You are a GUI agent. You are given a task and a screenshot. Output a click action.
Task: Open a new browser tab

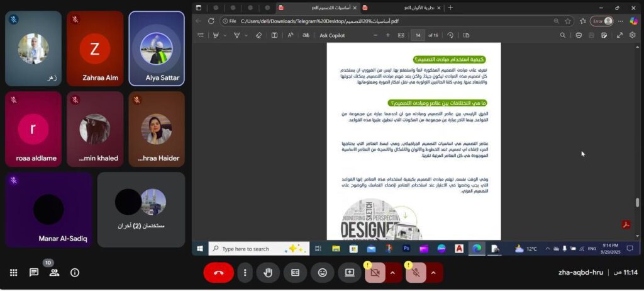click(450, 8)
